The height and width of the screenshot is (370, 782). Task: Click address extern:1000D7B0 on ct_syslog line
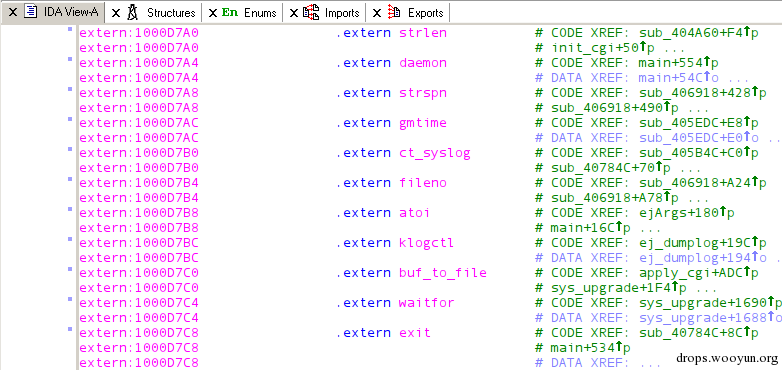[139, 153]
